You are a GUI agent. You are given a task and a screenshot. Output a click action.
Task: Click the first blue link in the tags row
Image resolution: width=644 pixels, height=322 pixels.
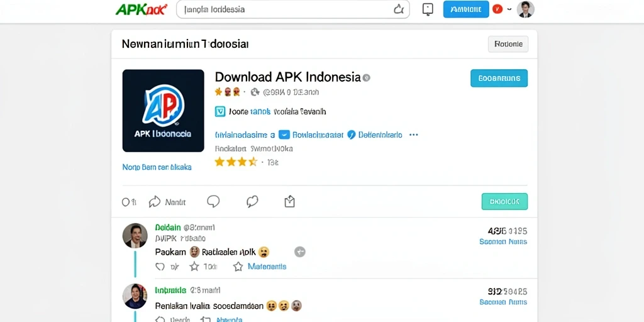tap(245, 135)
